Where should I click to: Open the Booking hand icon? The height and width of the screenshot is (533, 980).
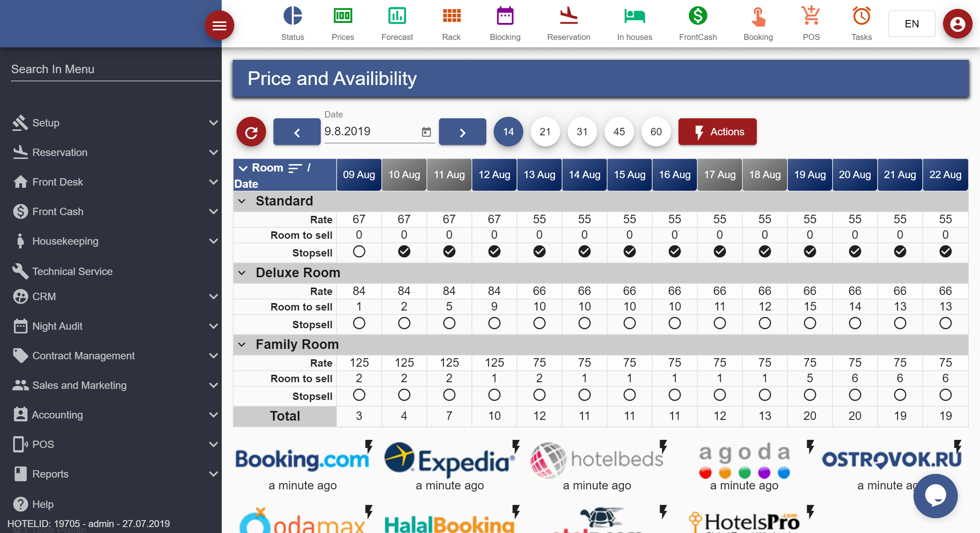tap(758, 17)
